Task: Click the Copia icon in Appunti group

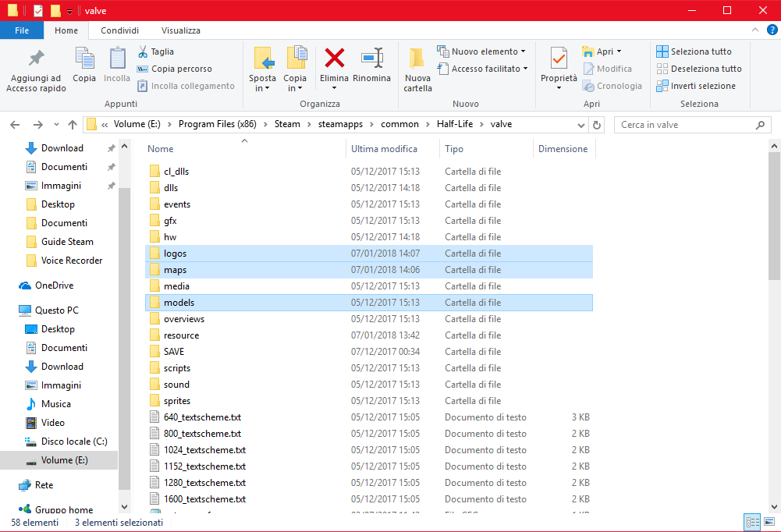Action: click(x=84, y=59)
